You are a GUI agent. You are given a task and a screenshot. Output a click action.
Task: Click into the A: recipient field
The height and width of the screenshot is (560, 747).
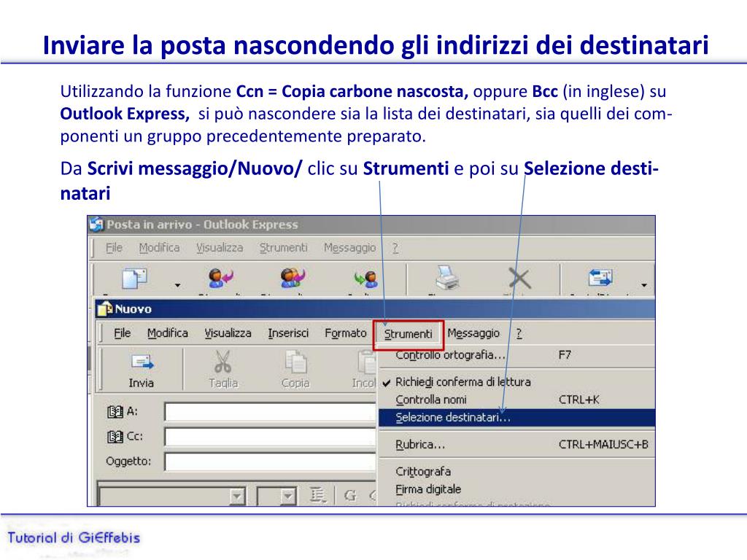[270, 412]
